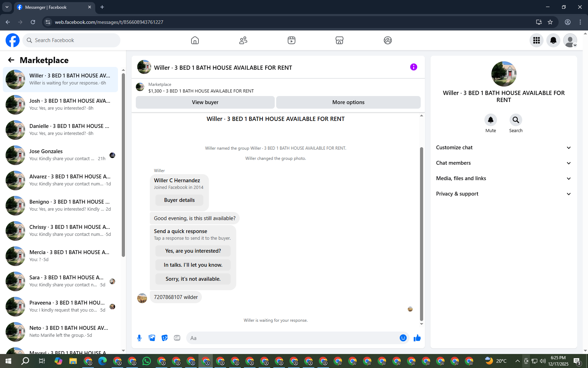This screenshot has height=368, width=588.
Task: Expand Chat members section
Action: tap(504, 163)
